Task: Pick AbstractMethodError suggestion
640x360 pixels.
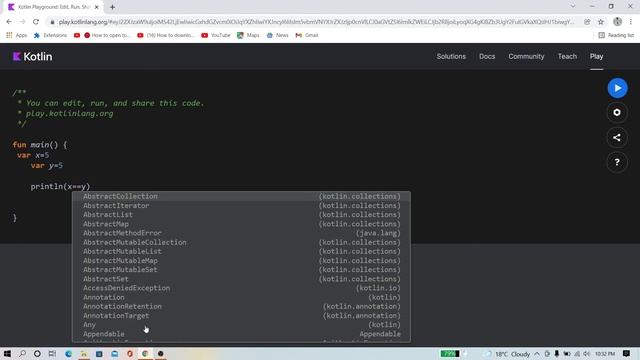Action: click(241, 233)
